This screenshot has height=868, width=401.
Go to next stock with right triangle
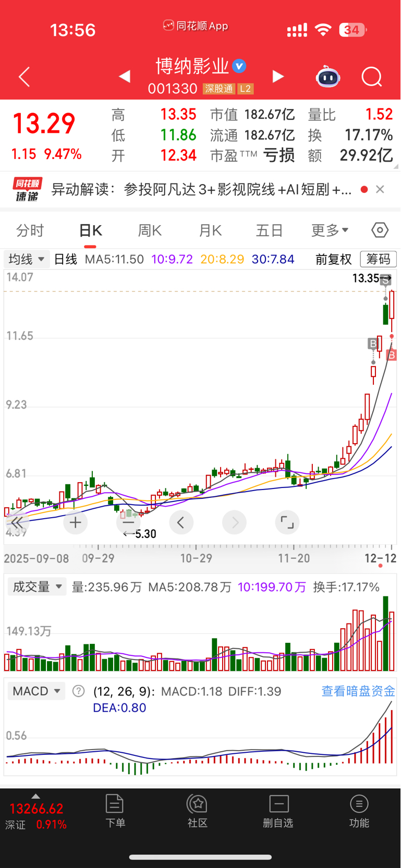pos(278,77)
